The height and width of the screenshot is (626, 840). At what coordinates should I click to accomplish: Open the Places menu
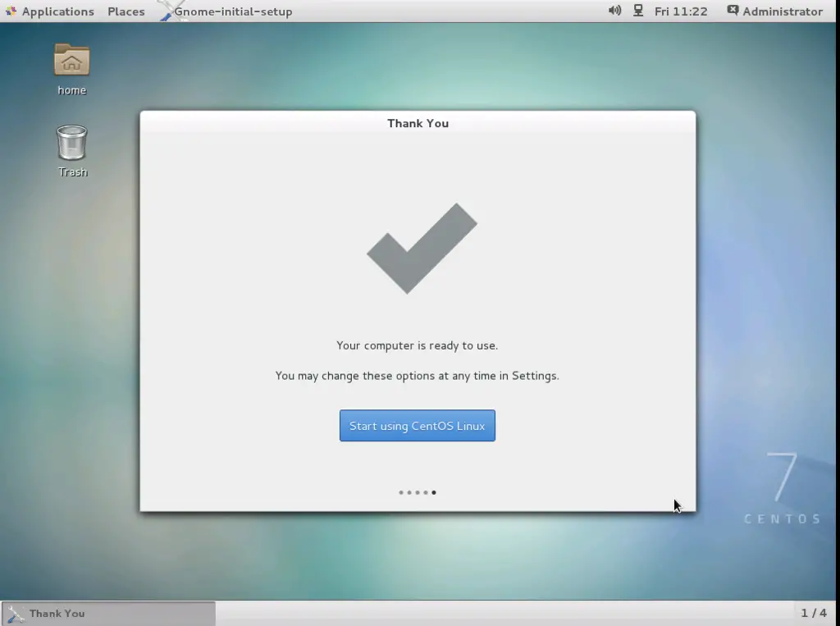click(126, 11)
